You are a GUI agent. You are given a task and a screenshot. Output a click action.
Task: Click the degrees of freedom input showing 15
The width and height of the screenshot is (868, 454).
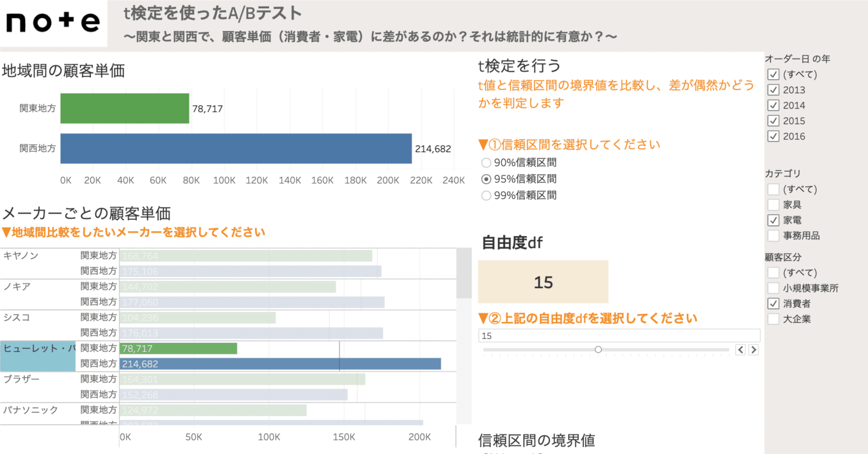[620, 335]
